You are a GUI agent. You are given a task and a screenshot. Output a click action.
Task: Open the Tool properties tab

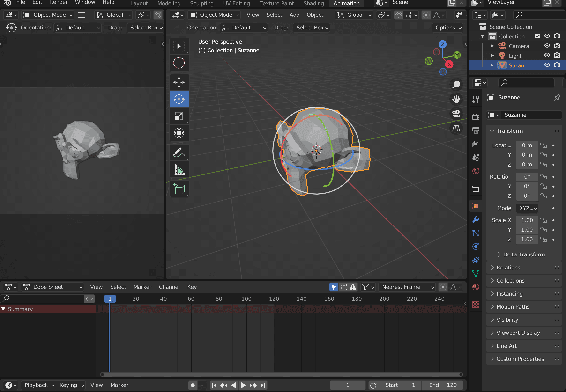(476, 99)
